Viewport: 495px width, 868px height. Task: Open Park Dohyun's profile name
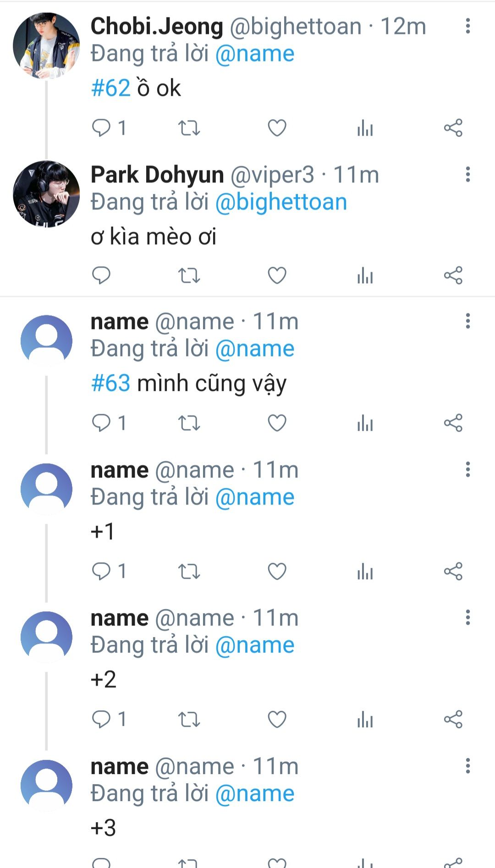(x=157, y=175)
